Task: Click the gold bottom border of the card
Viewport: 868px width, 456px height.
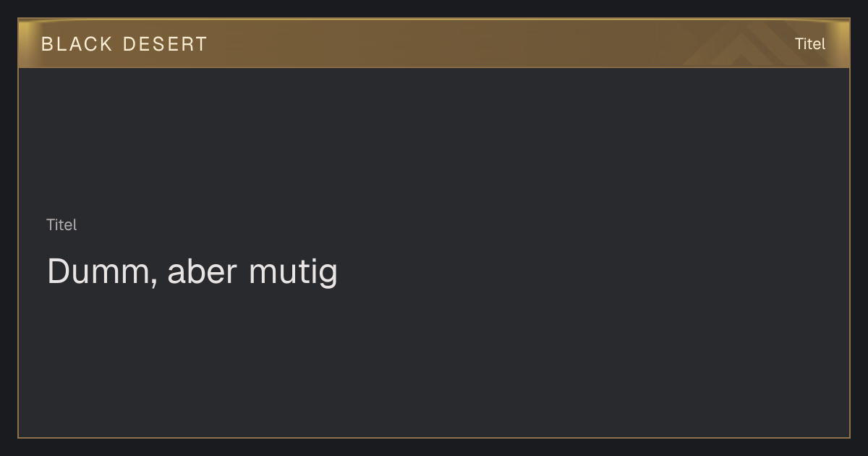Action: (x=434, y=437)
